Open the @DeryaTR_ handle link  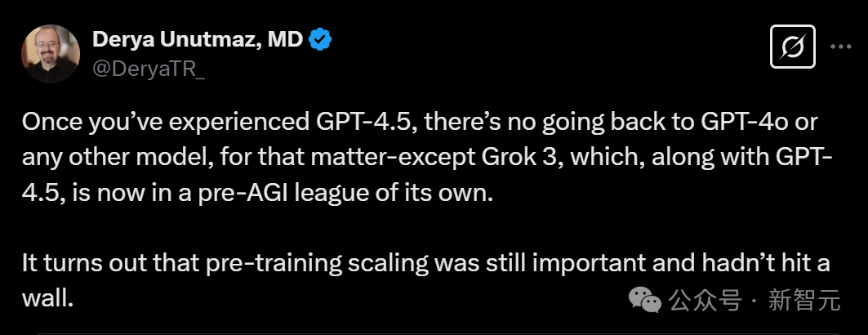149,69
